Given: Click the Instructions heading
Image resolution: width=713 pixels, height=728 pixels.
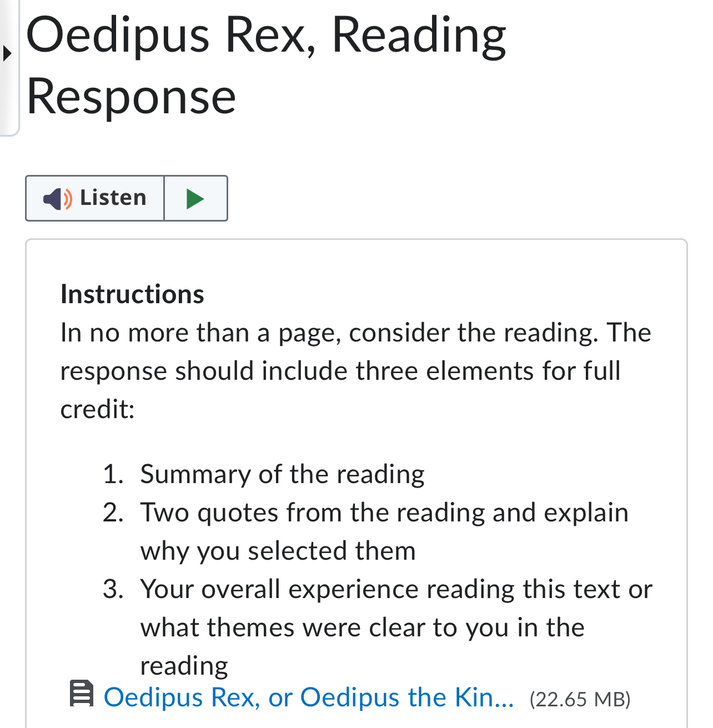Looking at the screenshot, I should (132, 295).
